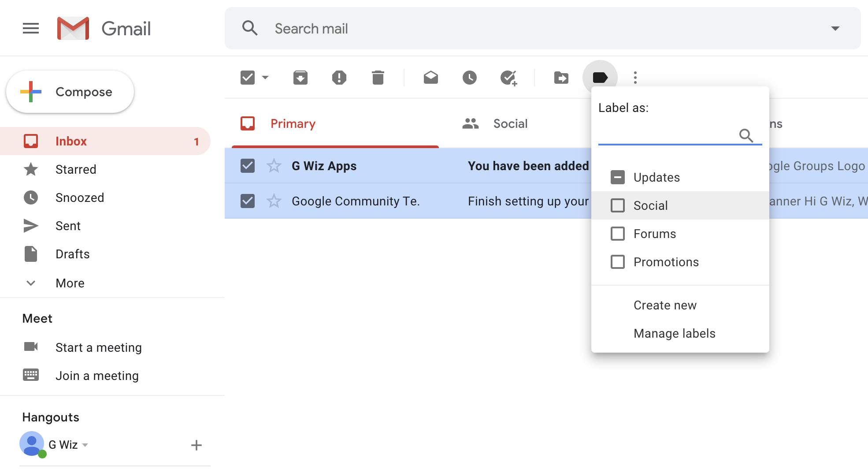Focus the Search mail field
Screen dimensions: 868x469
(542, 28)
